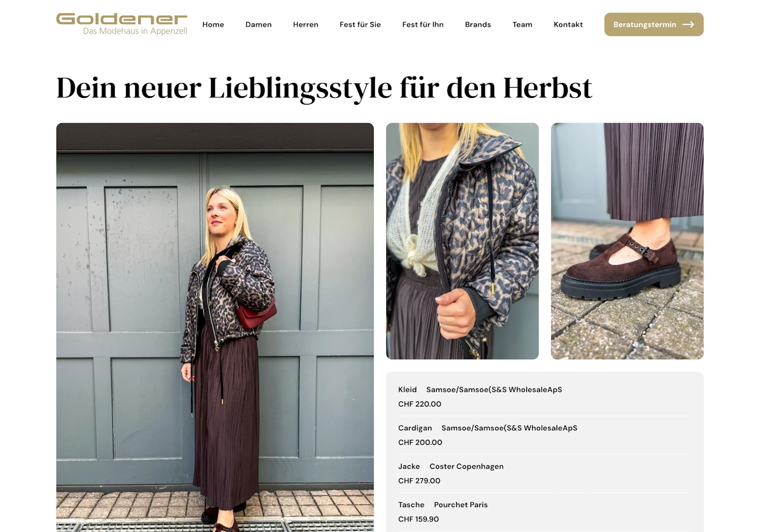Select the Jacke Coster Copenhagen entry
760x532 pixels.
pyautogui.click(x=545, y=474)
